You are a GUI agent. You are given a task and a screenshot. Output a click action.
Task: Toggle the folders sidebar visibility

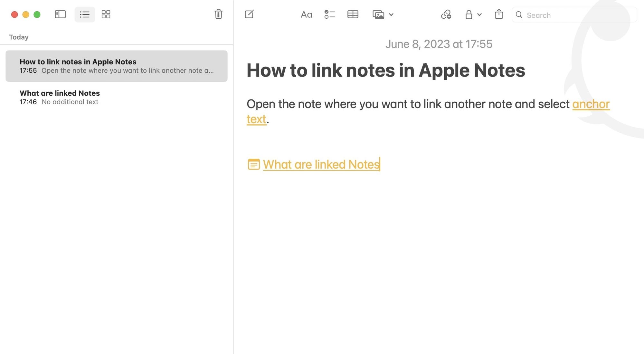60,14
